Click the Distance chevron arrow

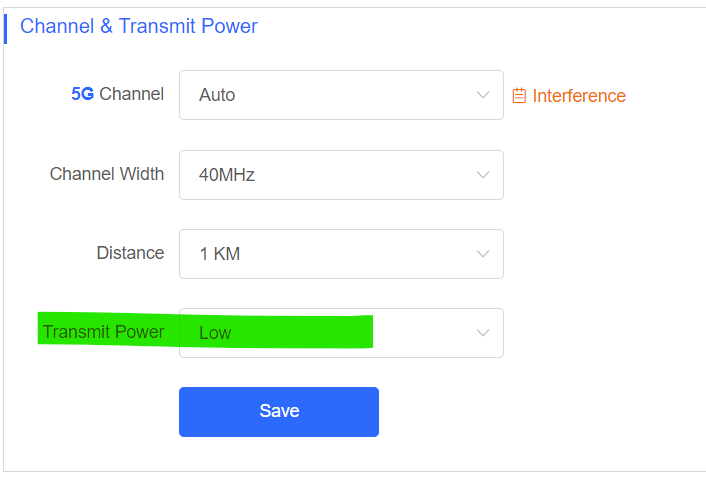483,254
